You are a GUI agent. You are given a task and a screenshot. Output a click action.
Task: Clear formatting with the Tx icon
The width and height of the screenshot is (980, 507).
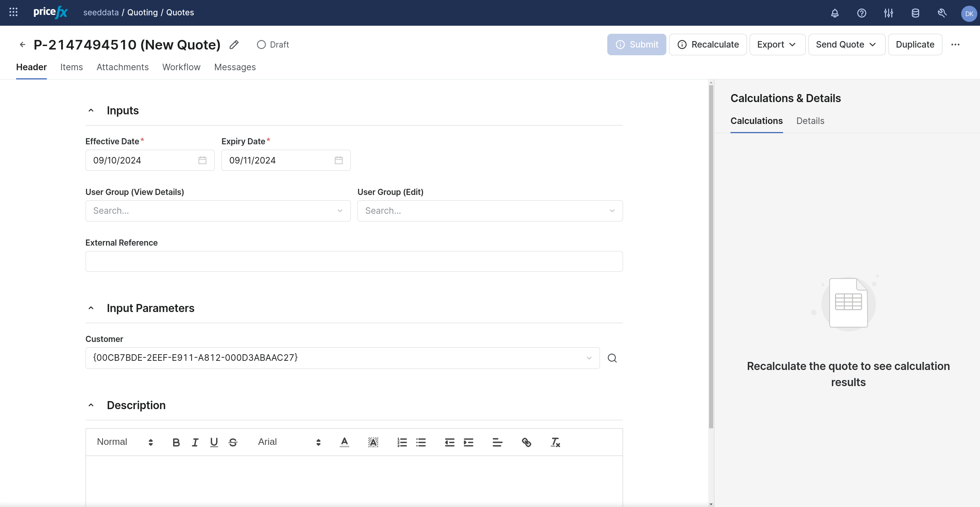[555, 443]
